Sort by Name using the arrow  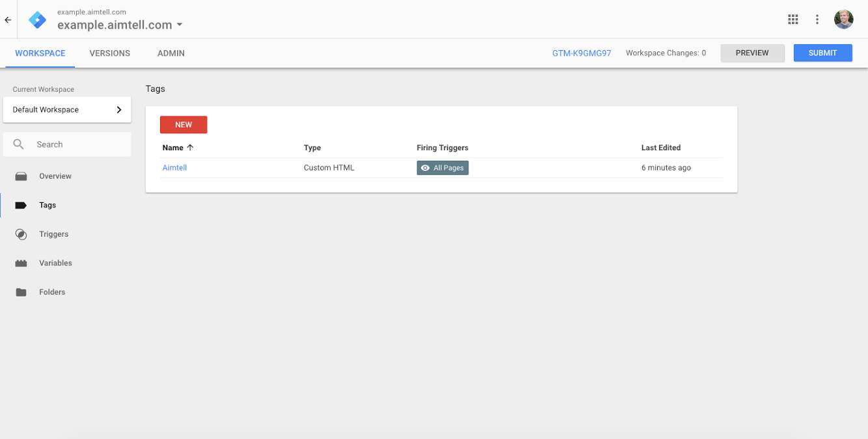click(x=190, y=148)
